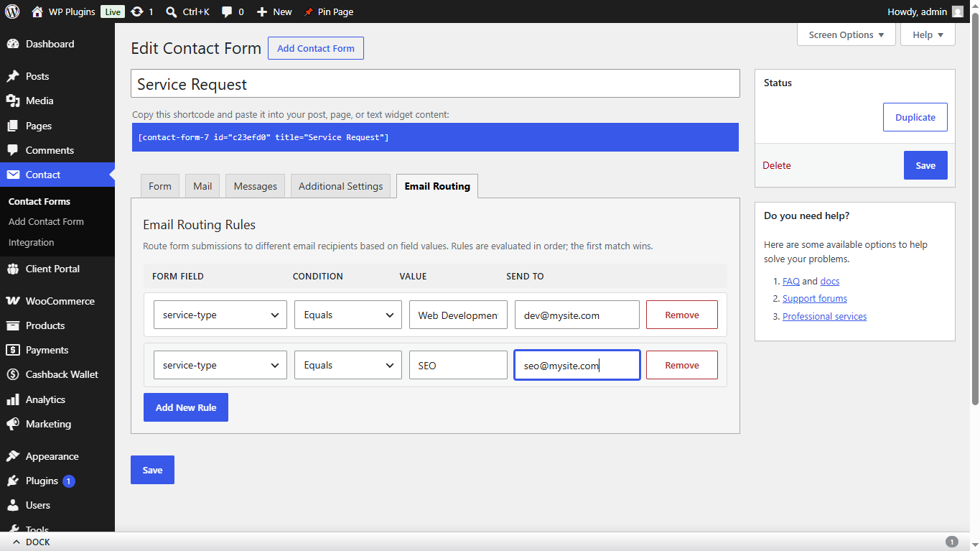980x551 pixels.
Task: Click the Appearance paintbrush icon
Action: (13, 456)
